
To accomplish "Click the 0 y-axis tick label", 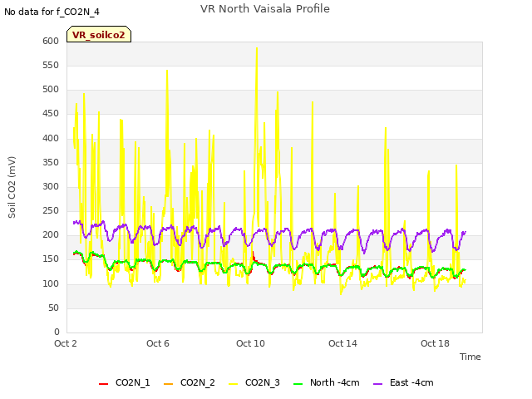I will [x=57, y=332].
